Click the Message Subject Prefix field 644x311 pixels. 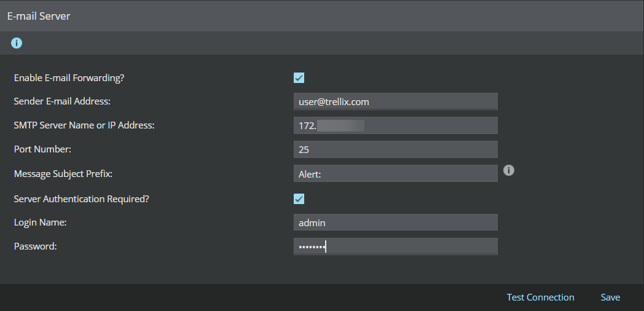coord(396,174)
